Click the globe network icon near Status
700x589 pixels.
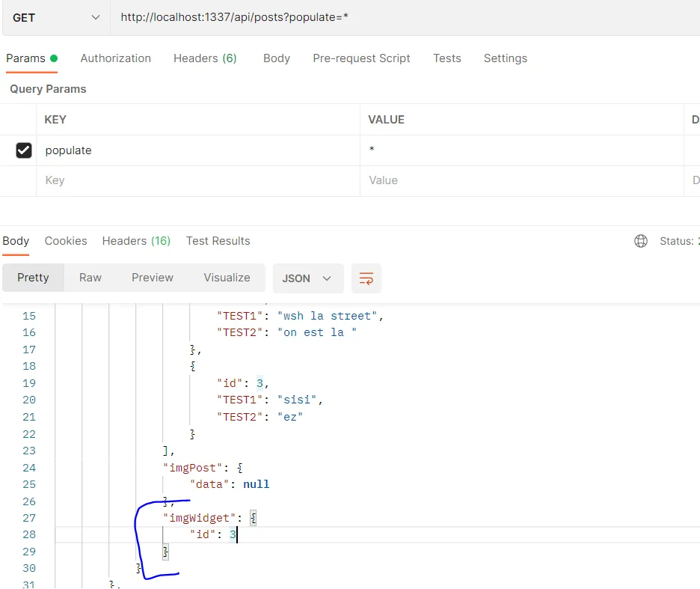tap(641, 241)
